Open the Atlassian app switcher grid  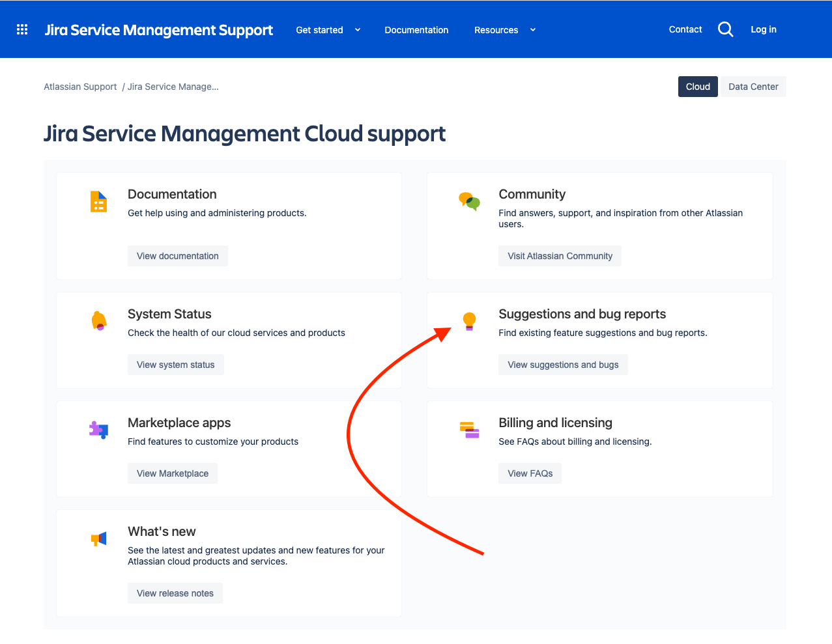tap(22, 29)
